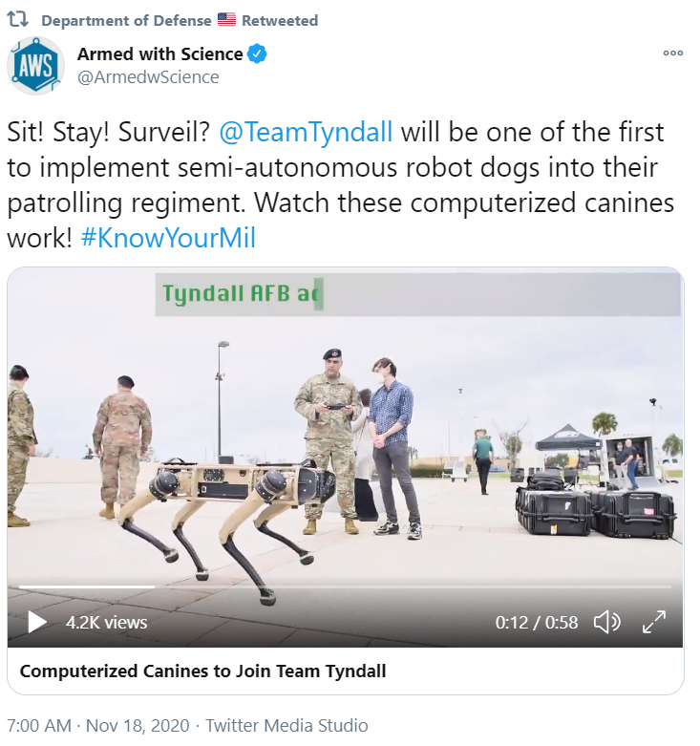Screen dimensions: 700x746
Task: Open the #KnowYourMil hashtag
Action: point(168,238)
